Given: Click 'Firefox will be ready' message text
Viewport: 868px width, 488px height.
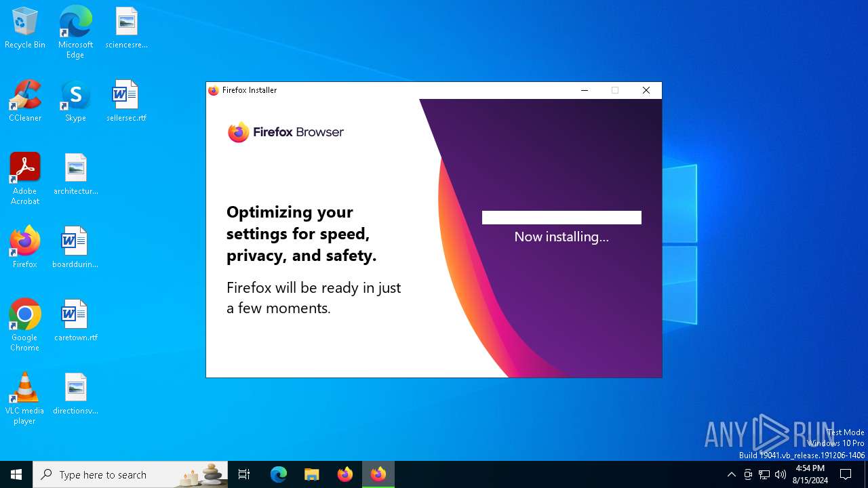Looking at the screenshot, I should click(x=314, y=298).
